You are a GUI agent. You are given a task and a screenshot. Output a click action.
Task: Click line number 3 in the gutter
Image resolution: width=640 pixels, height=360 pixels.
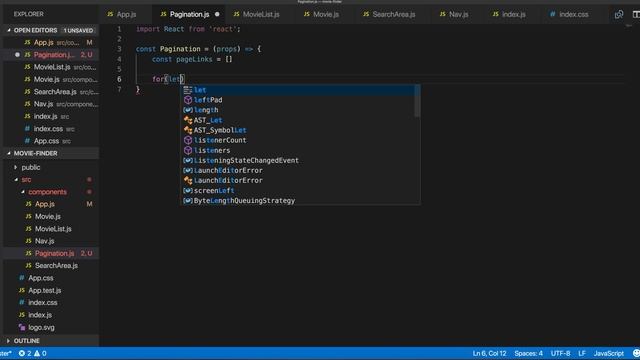point(119,49)
